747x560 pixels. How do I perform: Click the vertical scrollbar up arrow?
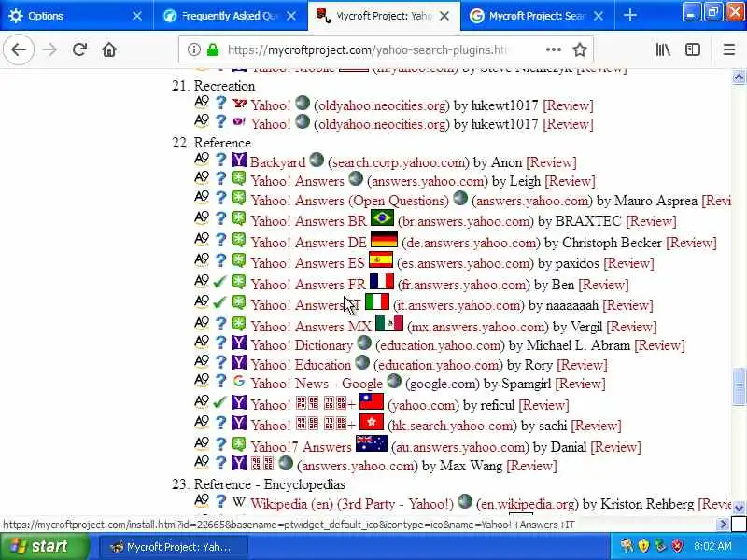click(739, 77)
